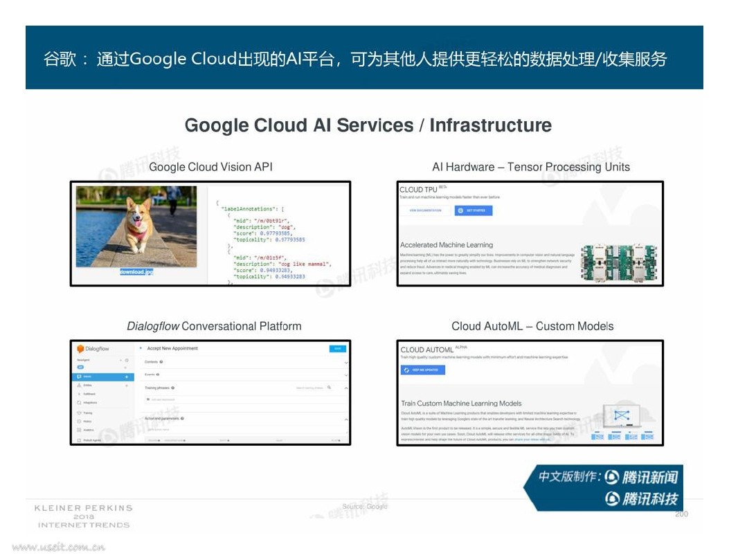The image size is (729, 560).
Task: Click the Training graduation cap icon
Action: 79,413
